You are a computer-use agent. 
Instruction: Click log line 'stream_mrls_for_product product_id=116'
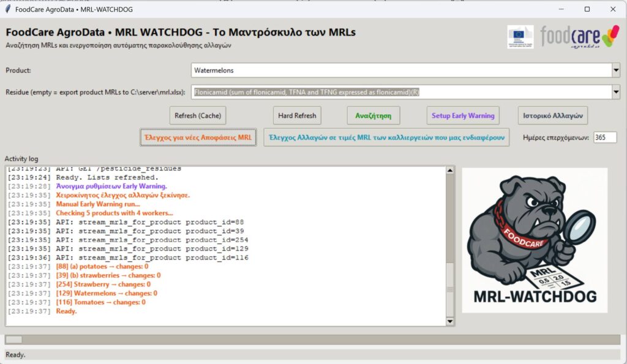point(163,258)
